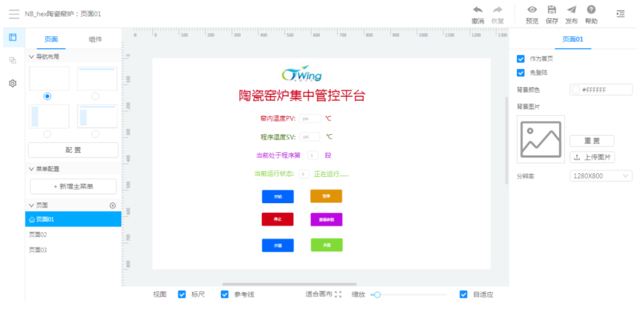Image resolution: width=644 pixels, height=316 pixels.
Task: Click the 上传图片 upload button
Action: [592, 157]
